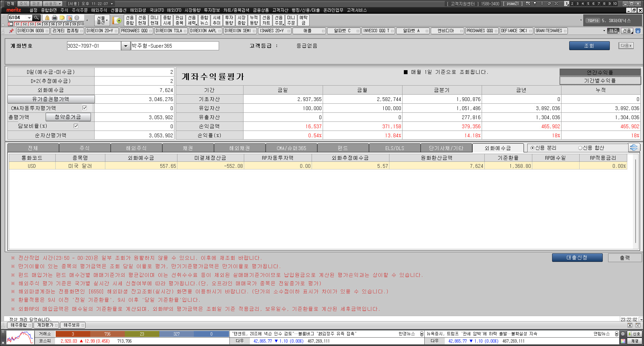Click the magnifier search icon beside screen number
This screenshot has height=346, width=644.
pos(37,18)
